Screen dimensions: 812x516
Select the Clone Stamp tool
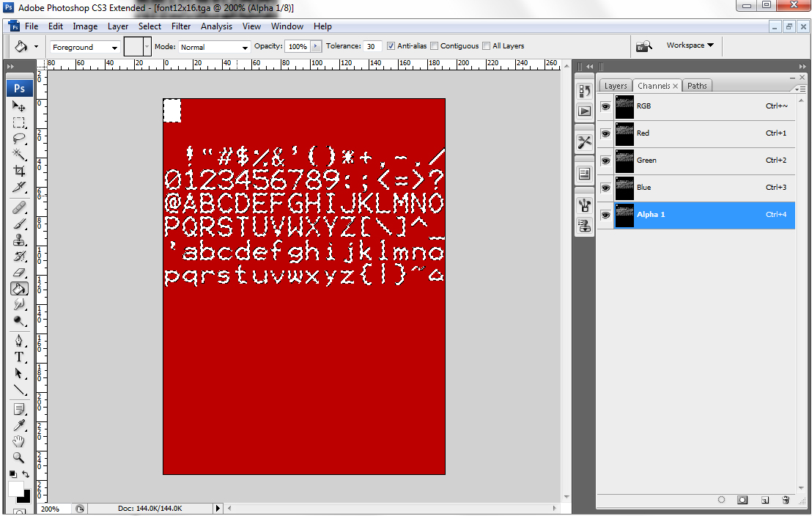pyautogui.click(x=19, y=240)
